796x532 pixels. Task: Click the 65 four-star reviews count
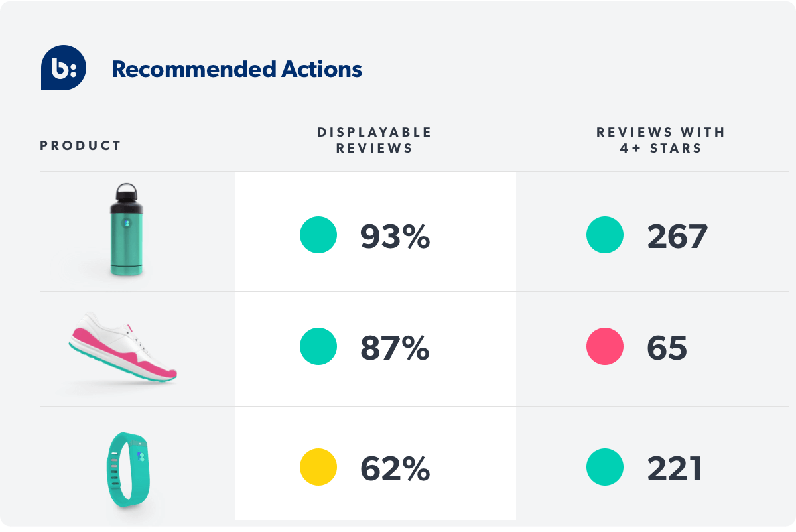click(667, 348)
